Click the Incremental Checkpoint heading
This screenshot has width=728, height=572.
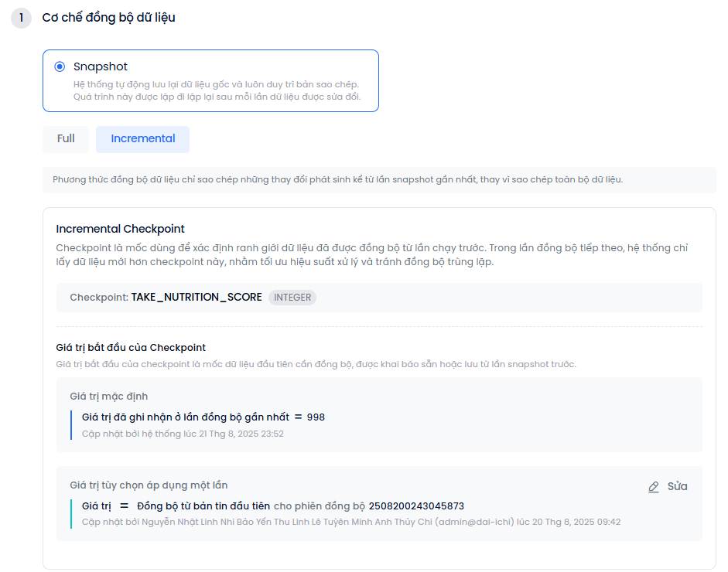pyautogui.click(x=120, y=229)
